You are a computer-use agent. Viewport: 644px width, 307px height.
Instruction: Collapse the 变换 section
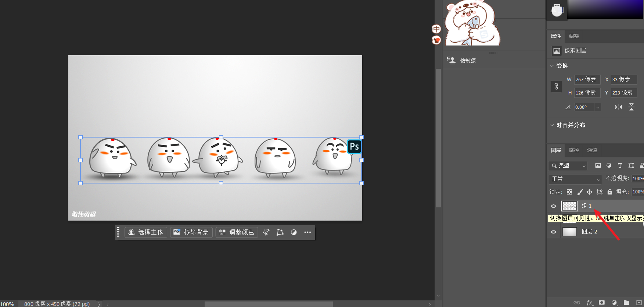pos(552,66)
